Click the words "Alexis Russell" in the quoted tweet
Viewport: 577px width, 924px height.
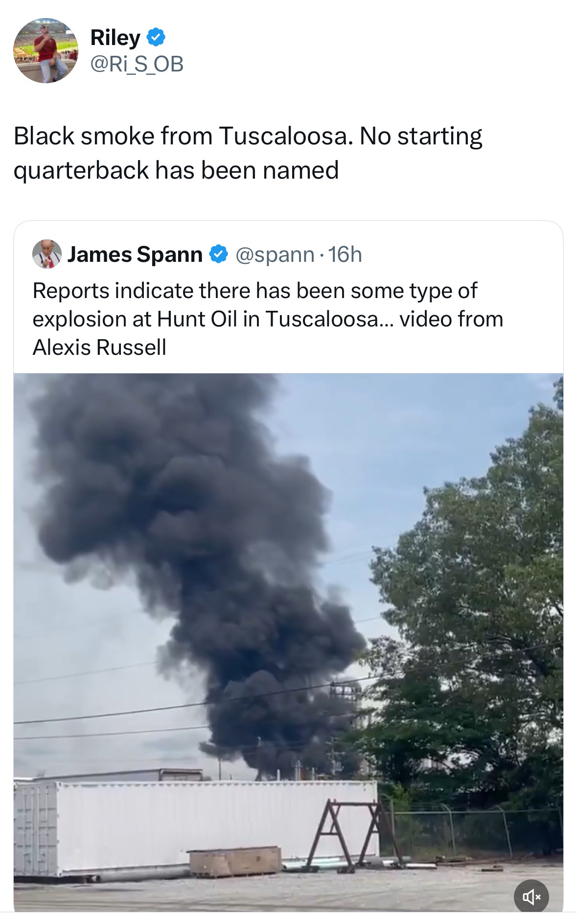99,347
